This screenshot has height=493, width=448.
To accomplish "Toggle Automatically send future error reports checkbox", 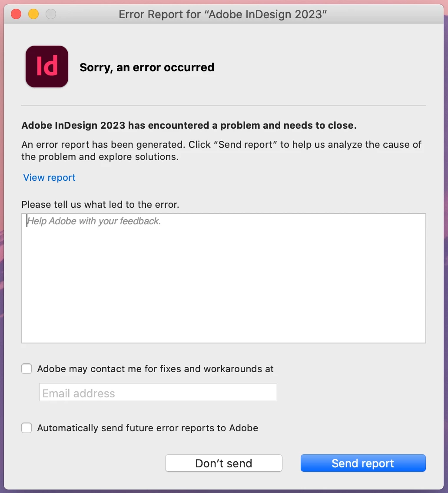I will click(27, 428).
